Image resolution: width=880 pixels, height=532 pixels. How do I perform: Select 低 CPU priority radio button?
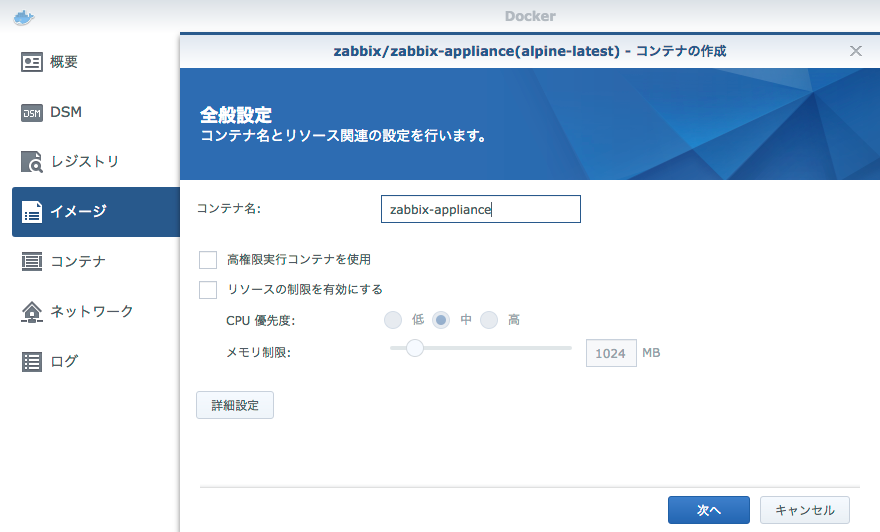tap(393, 320)
